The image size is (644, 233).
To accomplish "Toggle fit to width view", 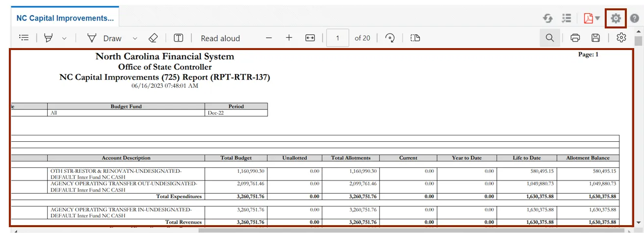I will (310, 38).
